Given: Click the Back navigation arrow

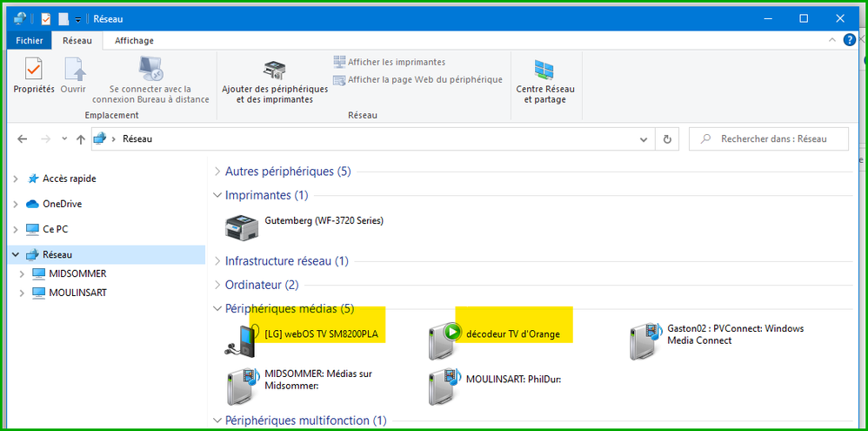Looking at the screenshot, I should [22, 139].
